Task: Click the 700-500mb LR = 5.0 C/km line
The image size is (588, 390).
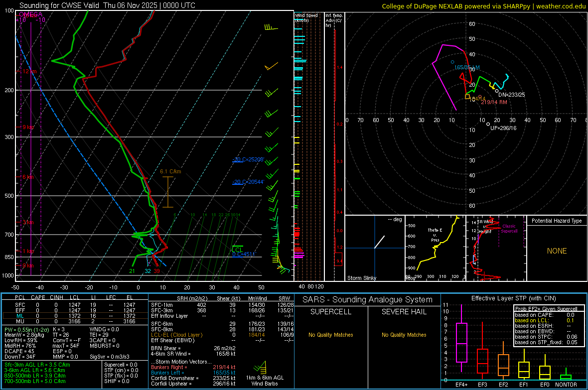Action: [x=35, y=381]
